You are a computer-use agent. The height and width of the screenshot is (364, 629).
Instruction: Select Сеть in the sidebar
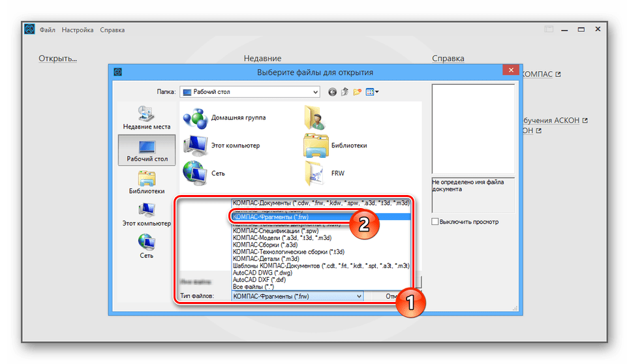click(x=146, y=247)
